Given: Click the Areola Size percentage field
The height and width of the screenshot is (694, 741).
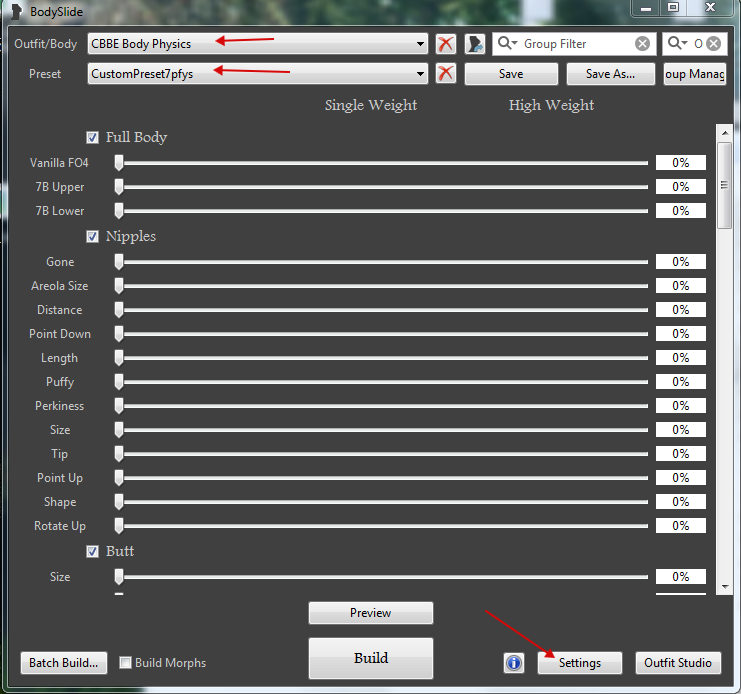Looking at the screenshot, I should point(680,286).
